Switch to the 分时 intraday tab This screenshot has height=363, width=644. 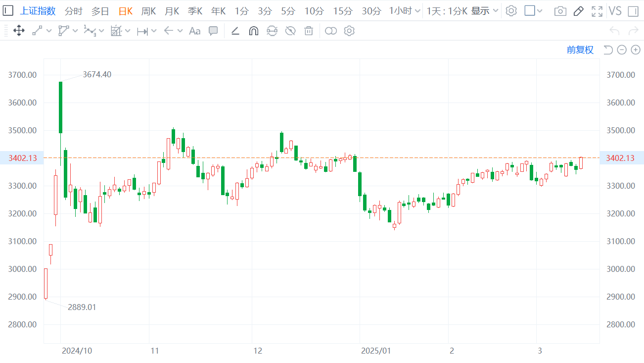74,11
